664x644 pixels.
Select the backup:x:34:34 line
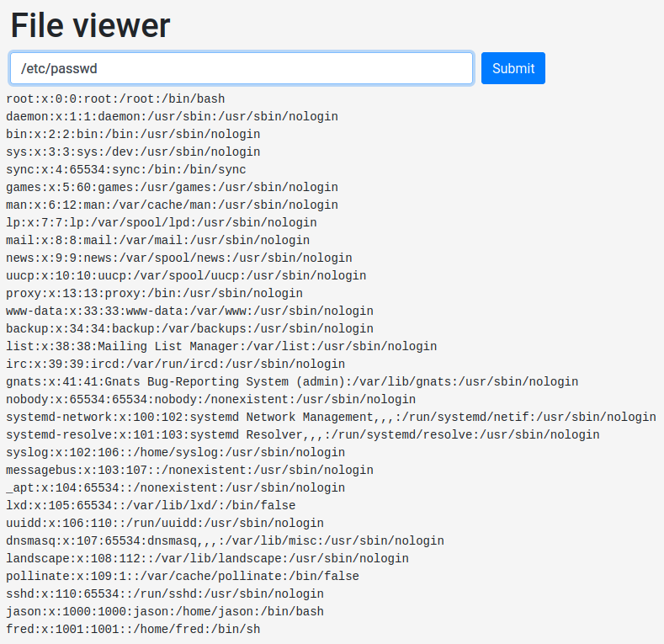pos(189,329)
